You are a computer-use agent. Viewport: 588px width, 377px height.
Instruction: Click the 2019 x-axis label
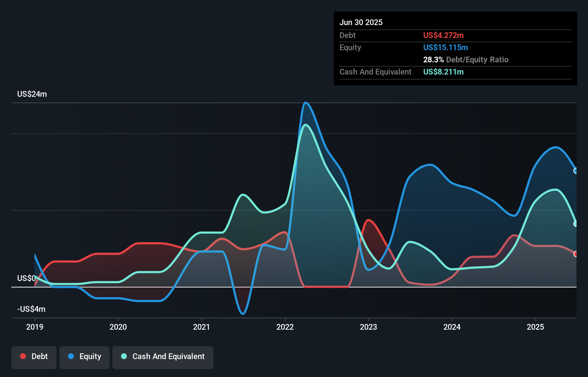pos(35,327)
